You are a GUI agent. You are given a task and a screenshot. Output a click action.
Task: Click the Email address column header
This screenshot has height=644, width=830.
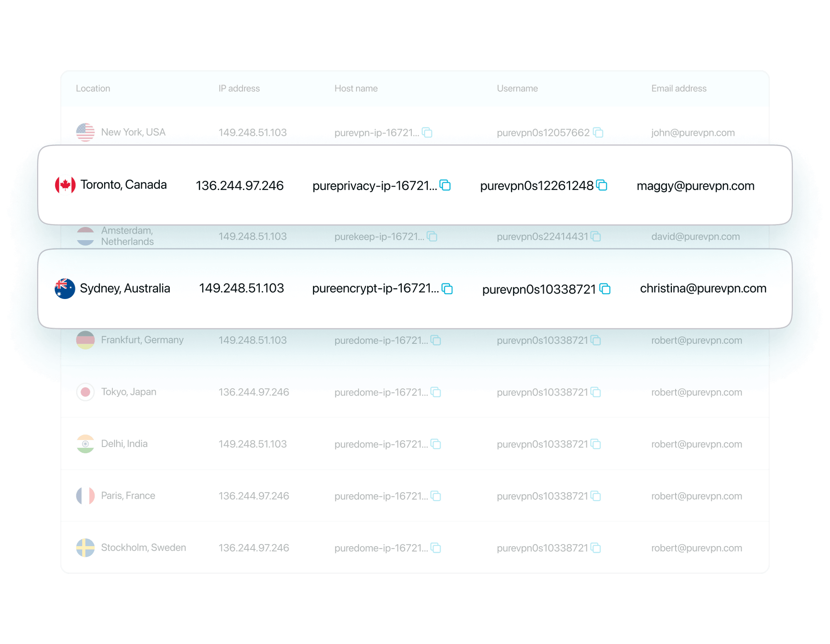[x=679, y=88]
